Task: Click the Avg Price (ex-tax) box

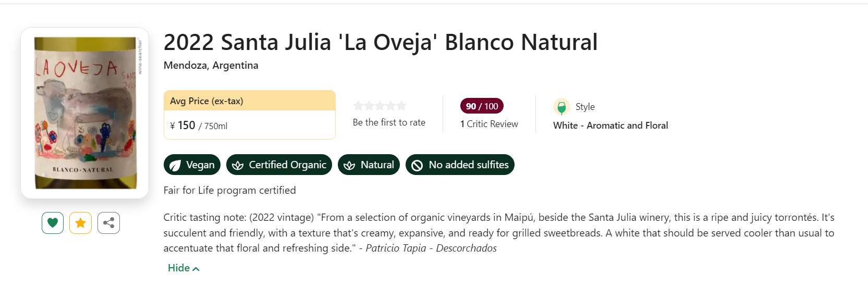Action: pyautogui.click(x=249, y=115)
